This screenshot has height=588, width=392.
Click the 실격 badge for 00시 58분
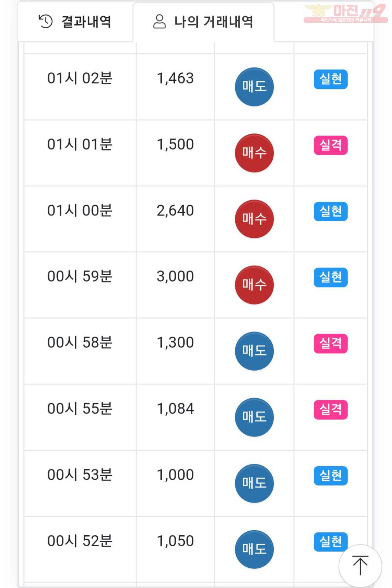point(331,344)
